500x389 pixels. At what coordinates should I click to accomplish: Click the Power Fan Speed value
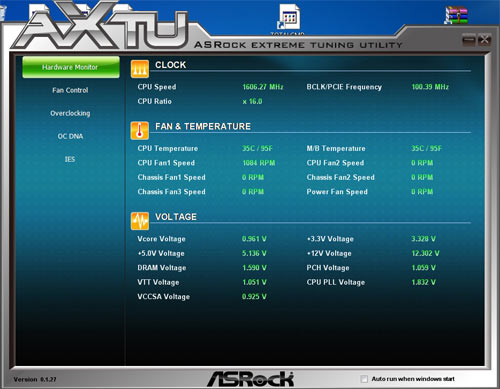pyautogui.click(x=422, y=192)
